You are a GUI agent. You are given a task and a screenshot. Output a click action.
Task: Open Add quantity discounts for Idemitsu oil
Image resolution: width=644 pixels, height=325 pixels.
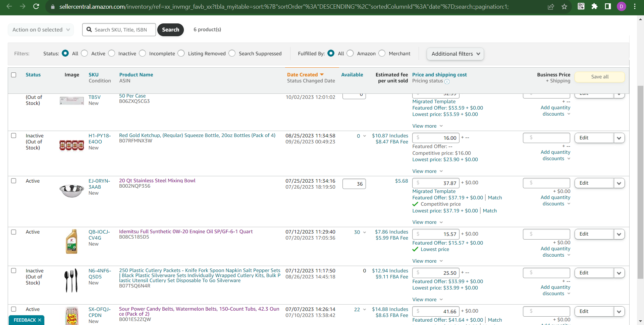(x=555, y=252)
